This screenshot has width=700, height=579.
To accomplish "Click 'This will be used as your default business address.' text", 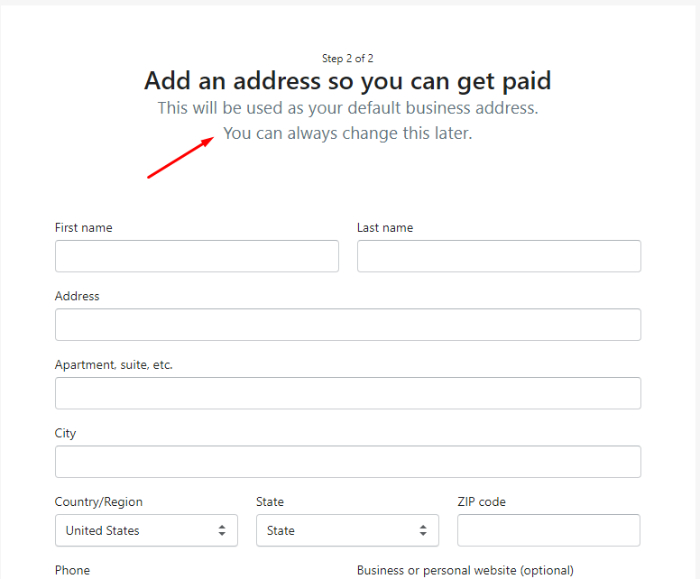I will 348,108.
